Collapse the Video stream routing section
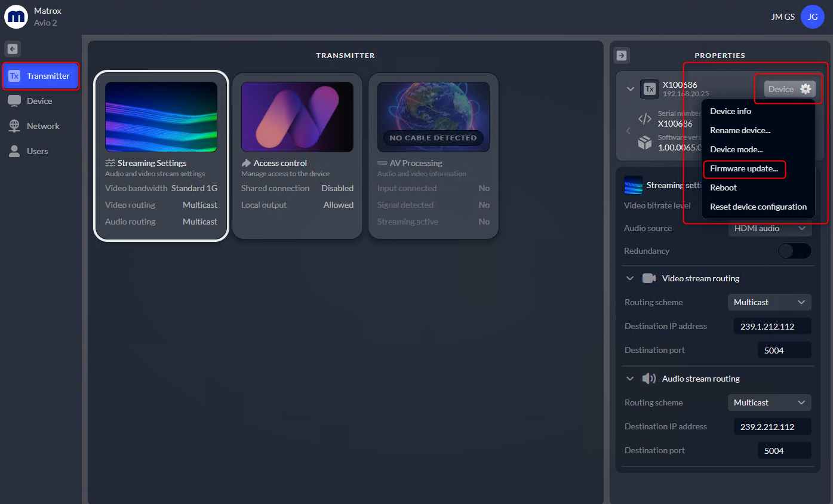The image size is (833, 504). [629, 278]
